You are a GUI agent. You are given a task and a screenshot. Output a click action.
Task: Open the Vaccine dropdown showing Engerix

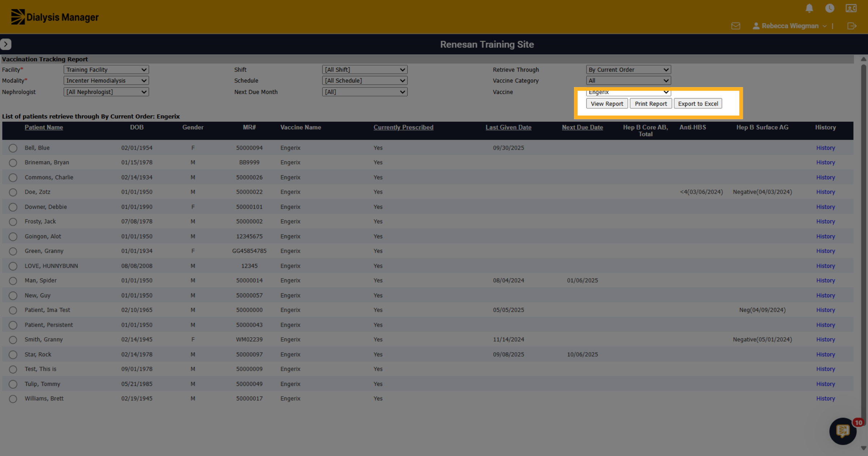coord(629,92)
